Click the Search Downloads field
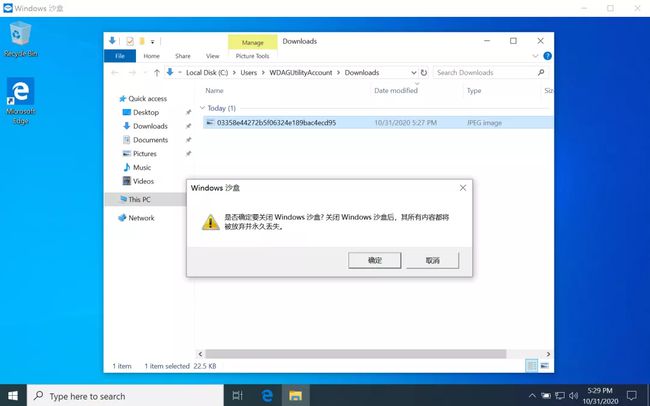 click(490, 73)
